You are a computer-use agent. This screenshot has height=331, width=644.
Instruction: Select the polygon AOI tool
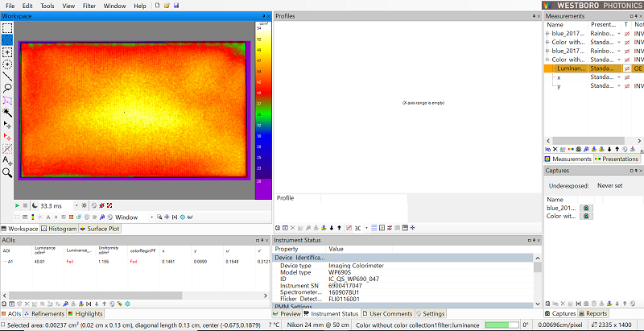7,100
